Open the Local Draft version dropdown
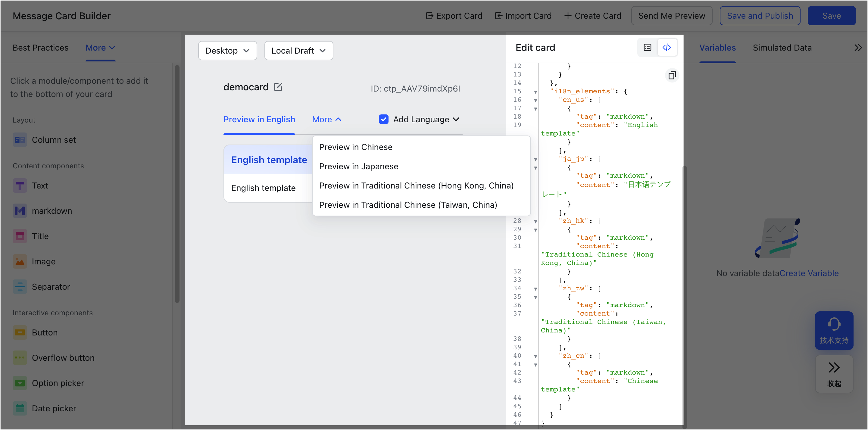The height and width of the screenshot is (430, 868). click(298, 51)
